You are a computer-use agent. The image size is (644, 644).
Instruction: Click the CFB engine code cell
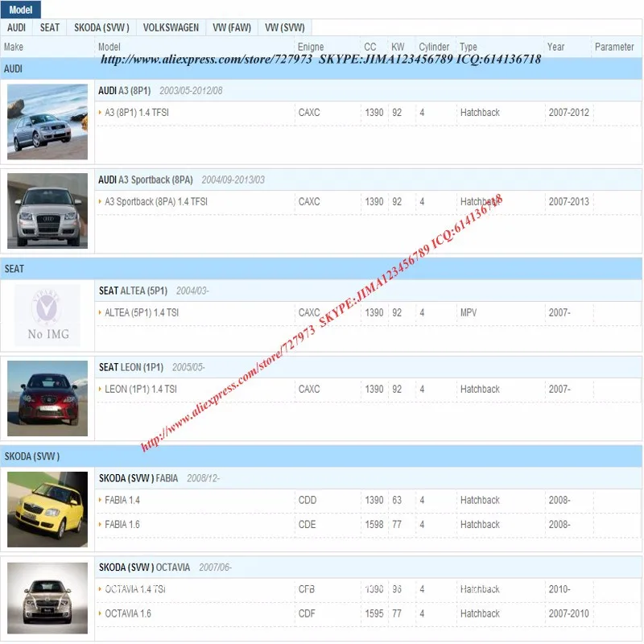coord(307,589)
